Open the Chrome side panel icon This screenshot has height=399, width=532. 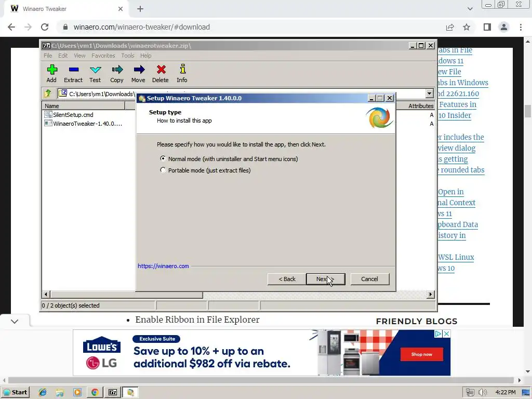pyautogui.click(x=487, y=27)
